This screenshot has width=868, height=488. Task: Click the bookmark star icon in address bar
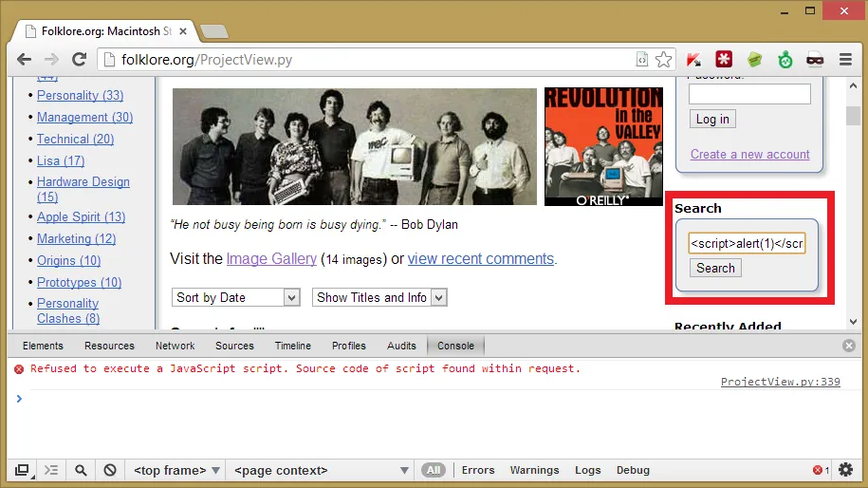[664, 60]
